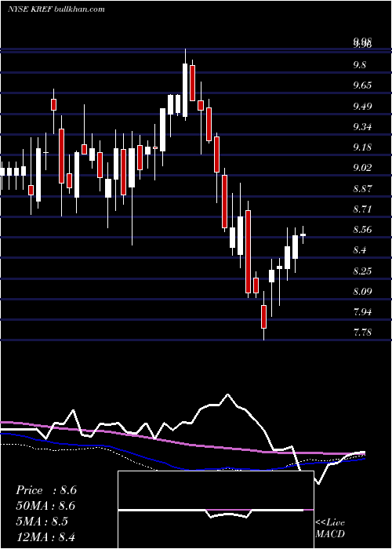Click the lowest red candlestick near 7.94
This screenshot has height=549, width=392.
click(x=263, y=317)
